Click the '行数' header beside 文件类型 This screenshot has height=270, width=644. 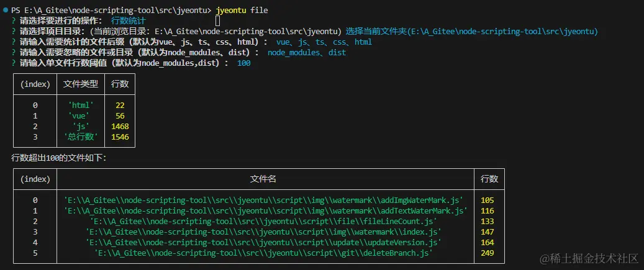point(120,84)
